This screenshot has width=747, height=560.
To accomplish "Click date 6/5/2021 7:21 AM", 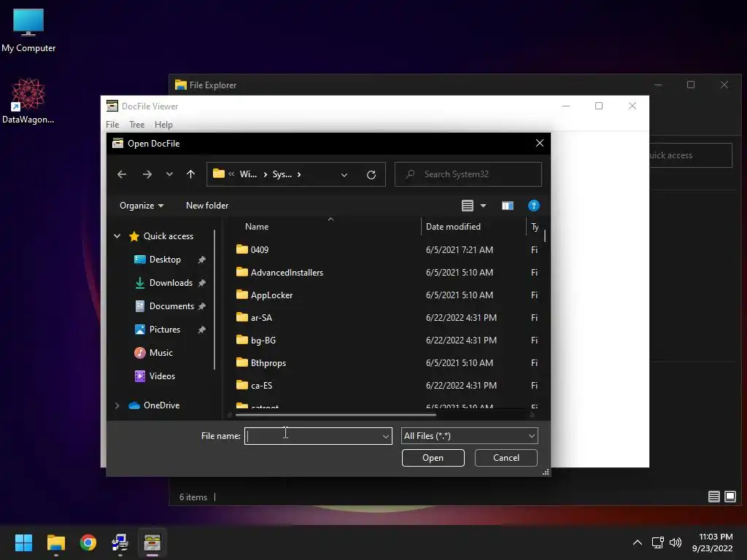I will [460, 249].
